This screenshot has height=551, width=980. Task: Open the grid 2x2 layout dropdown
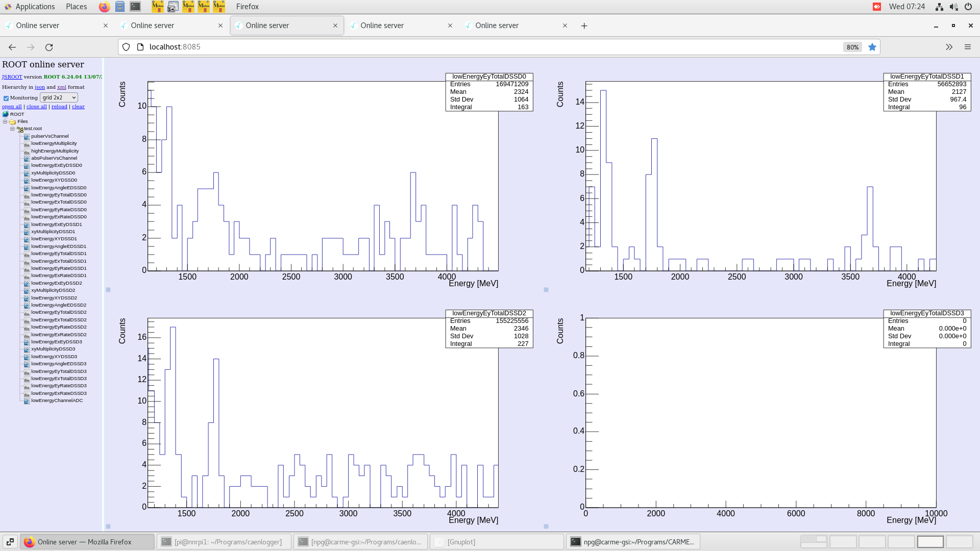(59, 97)
